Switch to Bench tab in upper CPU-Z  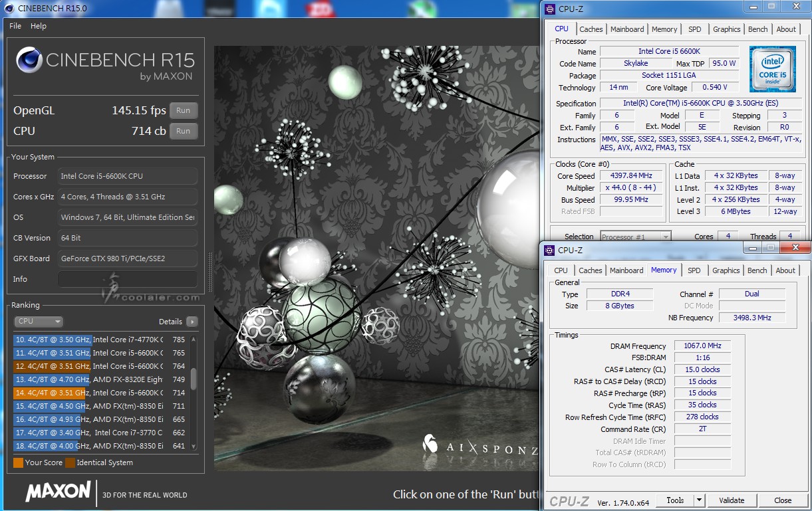757,29
